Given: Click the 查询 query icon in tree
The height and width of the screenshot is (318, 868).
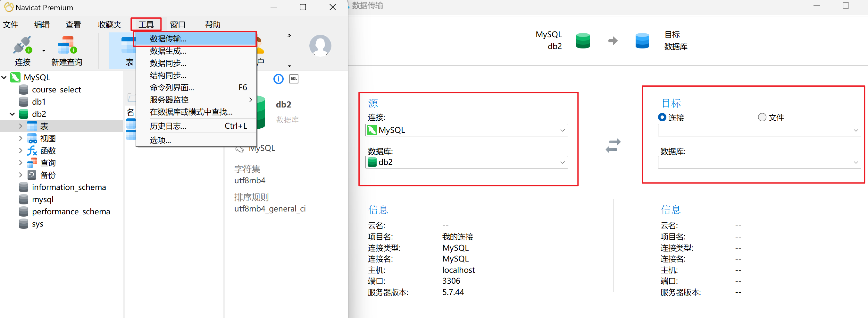Looking at the screenshot, I should (32, 163).
